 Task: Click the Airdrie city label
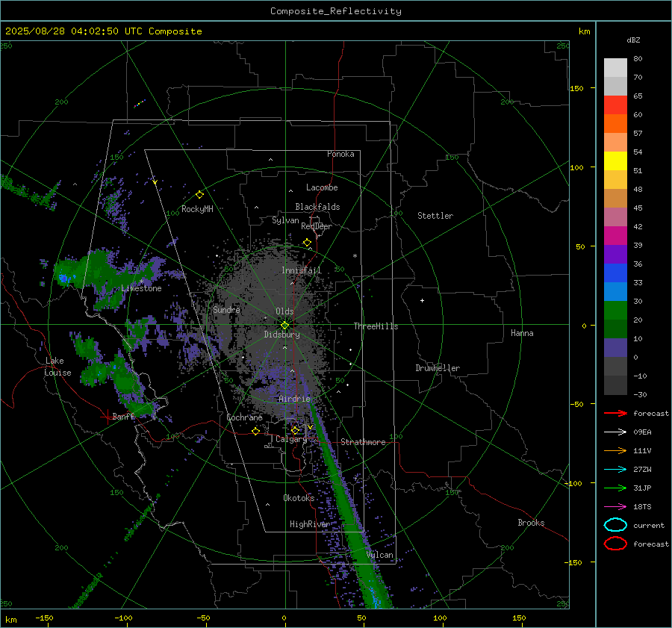click(294, 399)
